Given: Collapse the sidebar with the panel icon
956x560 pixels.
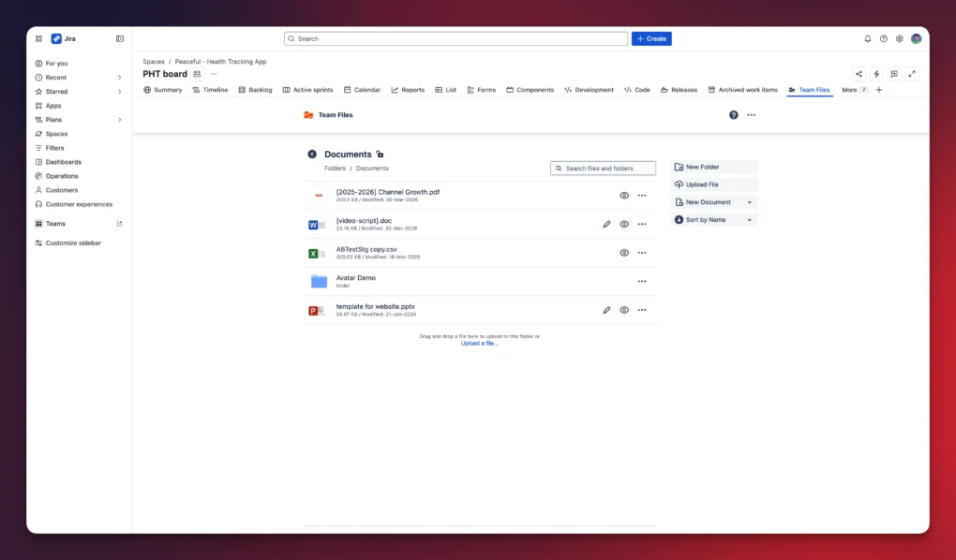Looking at the screenshot, I should pyautogui.click(x=120, y=38).
